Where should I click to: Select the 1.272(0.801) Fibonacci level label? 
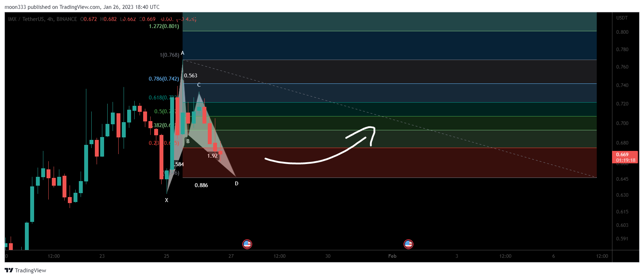tap(164, 26)
